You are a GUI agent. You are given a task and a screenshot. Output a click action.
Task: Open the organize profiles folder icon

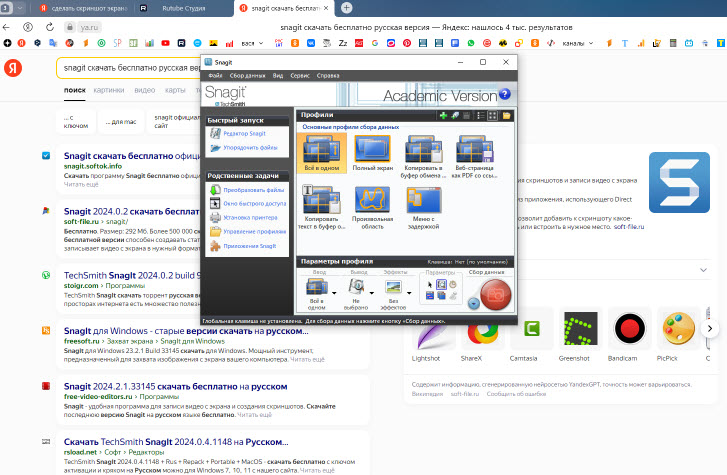pos(506,116)
